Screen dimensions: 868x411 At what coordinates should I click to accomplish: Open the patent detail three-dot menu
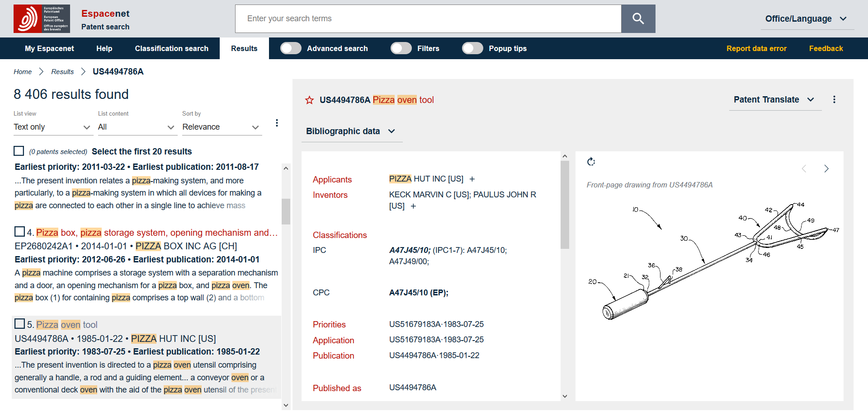coord(834,99)
